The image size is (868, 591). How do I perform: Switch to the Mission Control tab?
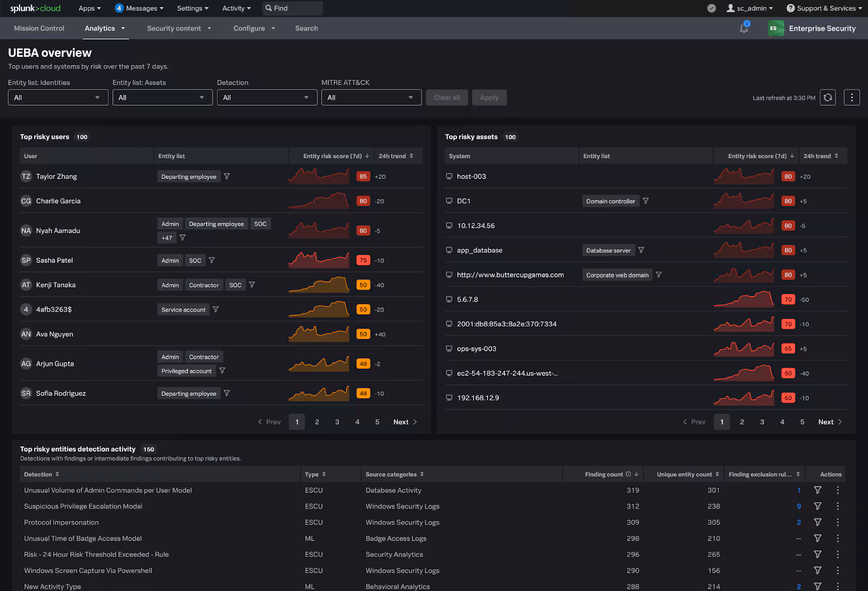39,28
